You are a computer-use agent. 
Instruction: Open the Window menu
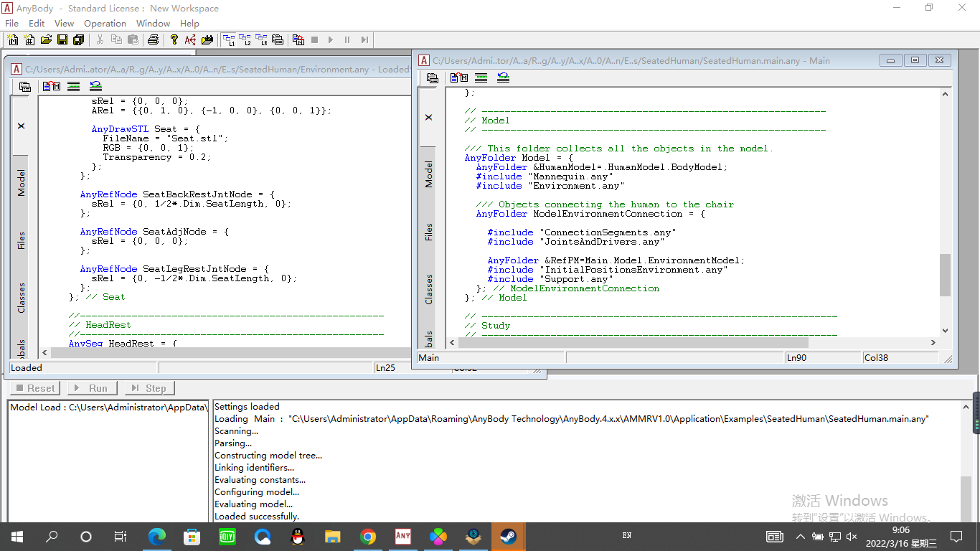click(153, 24)
